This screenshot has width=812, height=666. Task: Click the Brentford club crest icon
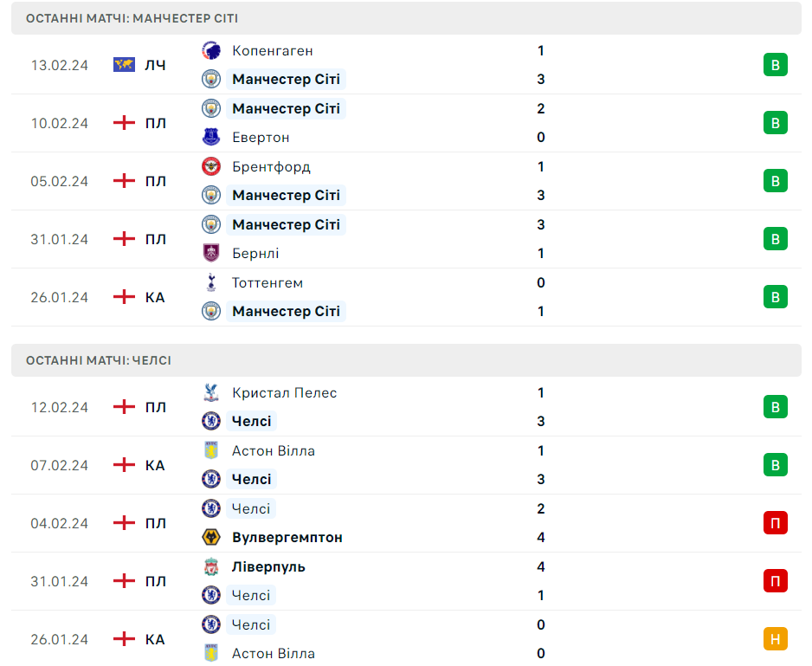(211, 166)
